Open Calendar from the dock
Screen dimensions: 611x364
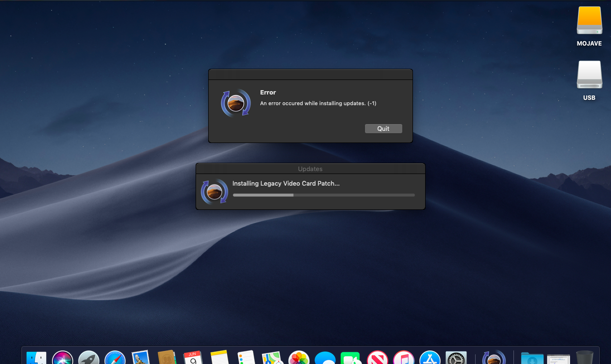coord(193,358)
